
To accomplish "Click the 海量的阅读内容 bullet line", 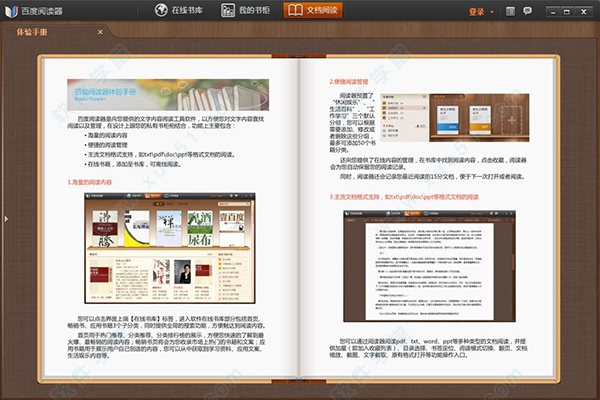I will [106, 135].
